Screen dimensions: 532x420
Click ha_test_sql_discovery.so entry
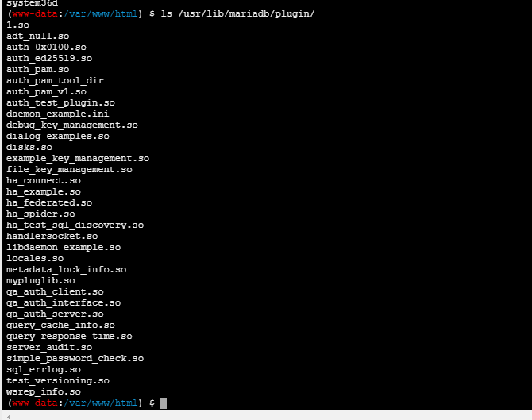click(75, 225)
